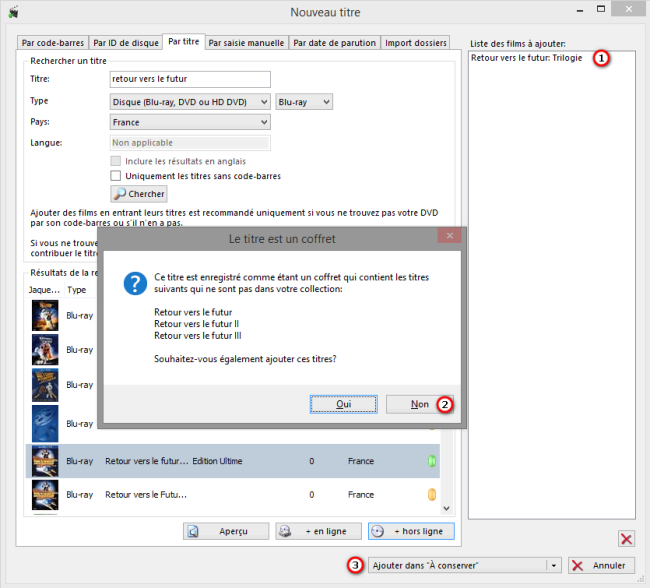Click the Annuler cancel button
The image size is (650, 588).
coord(601,565)
